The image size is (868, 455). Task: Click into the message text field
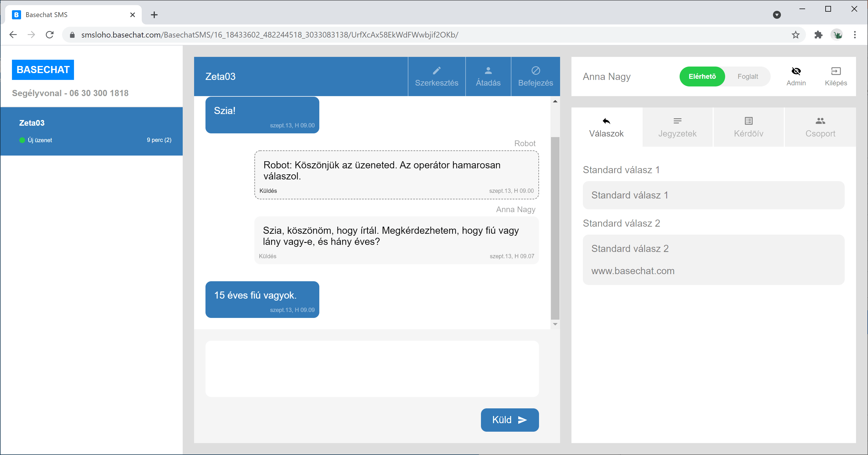pos(372,369)
